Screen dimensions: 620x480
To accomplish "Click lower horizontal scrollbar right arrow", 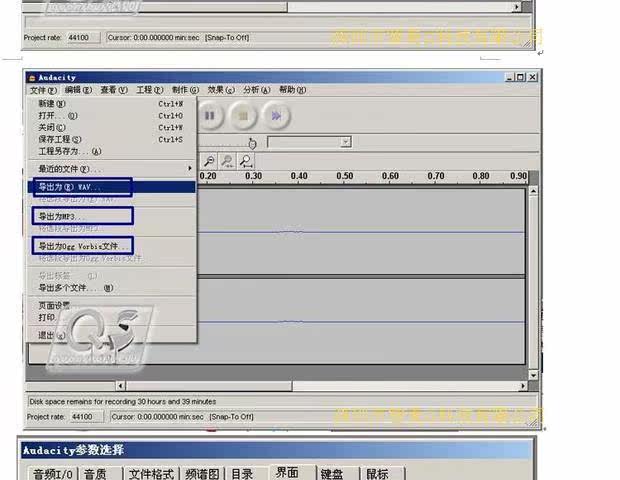I will (x=523, y=386).
